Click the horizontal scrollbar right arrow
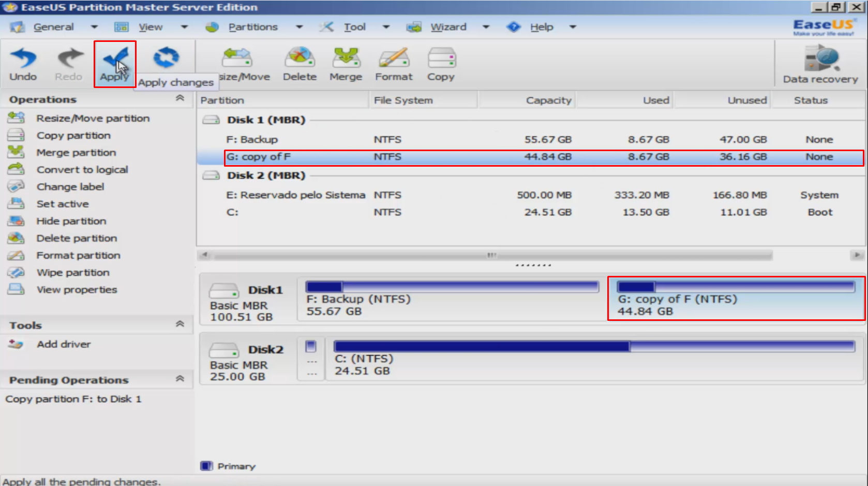Viewport: 868px width, 486px height. click(x=857, y=255)
